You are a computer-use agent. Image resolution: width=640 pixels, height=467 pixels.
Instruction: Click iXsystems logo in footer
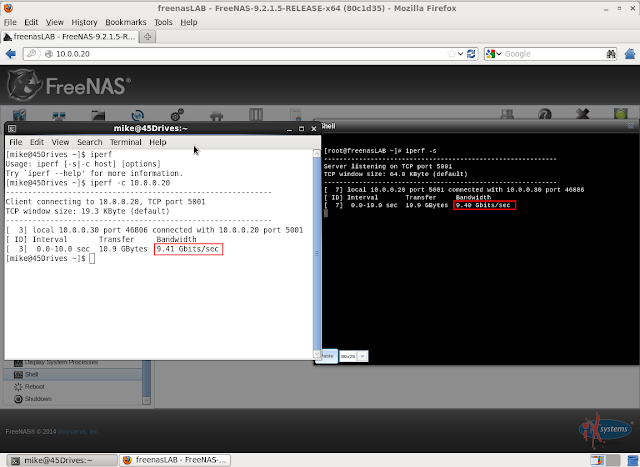605,430
